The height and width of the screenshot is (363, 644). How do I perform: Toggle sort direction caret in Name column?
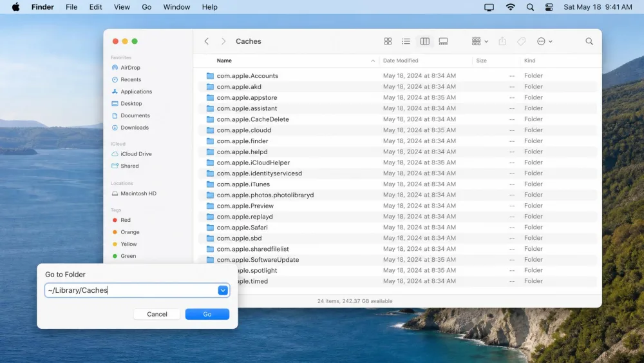coord(372,61)
